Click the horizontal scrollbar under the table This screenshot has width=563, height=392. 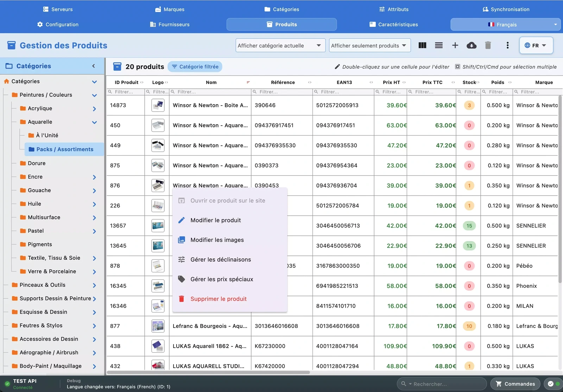[208, 372]
